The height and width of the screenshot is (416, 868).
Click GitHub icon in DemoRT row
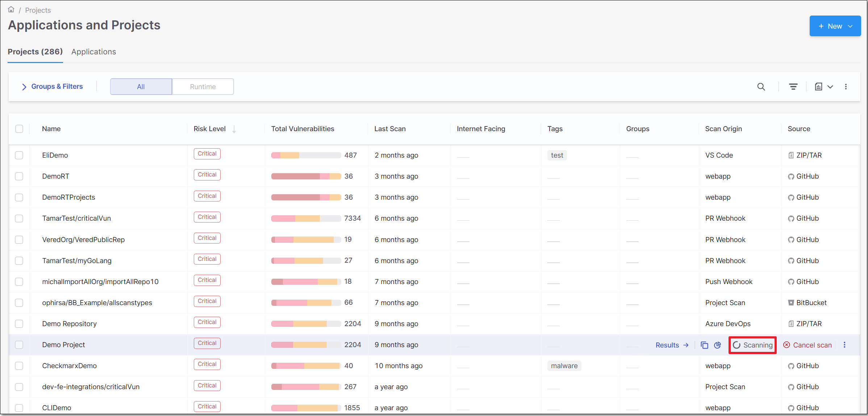[x=791, y=176]
